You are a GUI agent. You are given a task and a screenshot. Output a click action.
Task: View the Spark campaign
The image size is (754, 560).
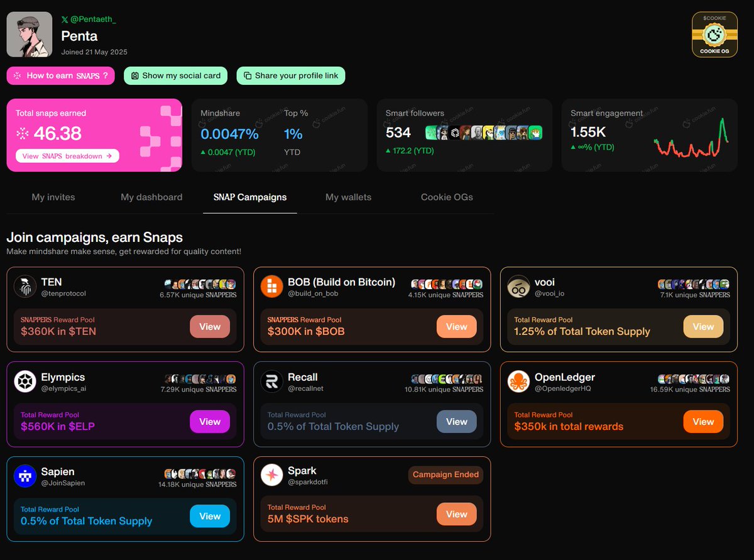[457, 514]
